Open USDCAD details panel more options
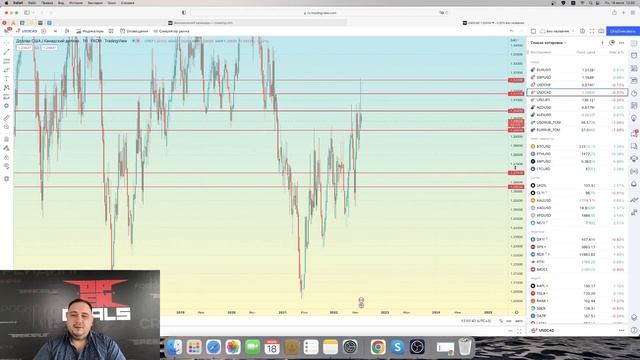The image size is (640, 360). pyautogui.click(x=622, y=330)
